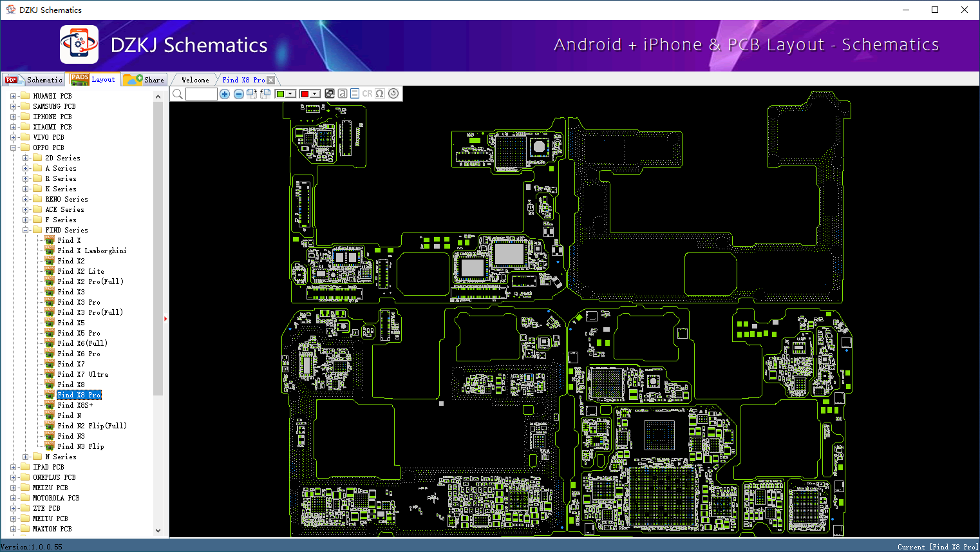
Task: Open the Find X2 Lite layout
Action: tap(80, 271)
